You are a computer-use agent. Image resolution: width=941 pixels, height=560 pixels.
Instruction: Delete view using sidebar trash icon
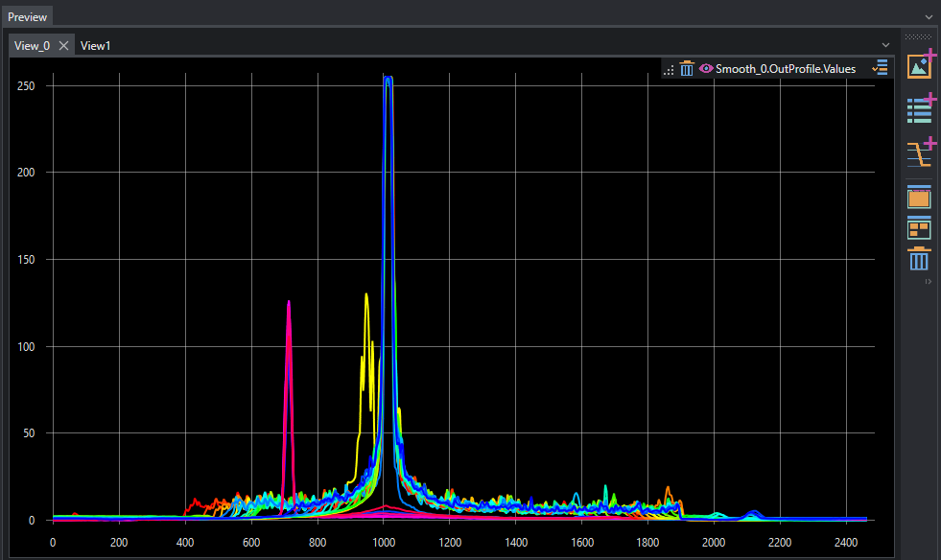[919, 259]
